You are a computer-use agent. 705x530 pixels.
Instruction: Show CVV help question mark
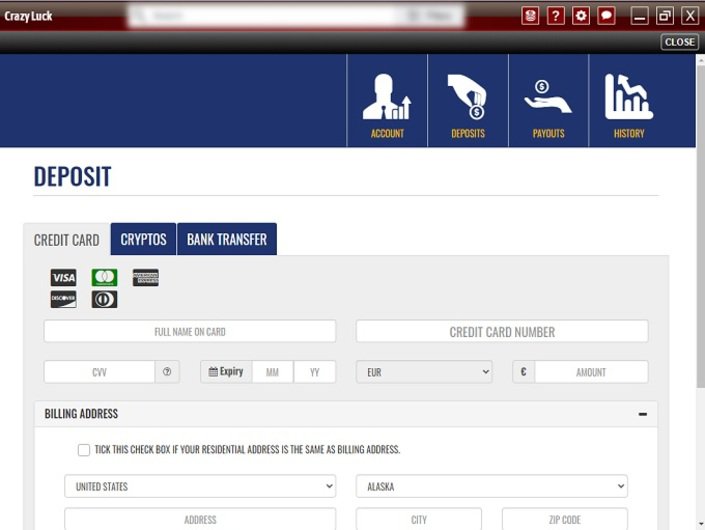(167, 372)
